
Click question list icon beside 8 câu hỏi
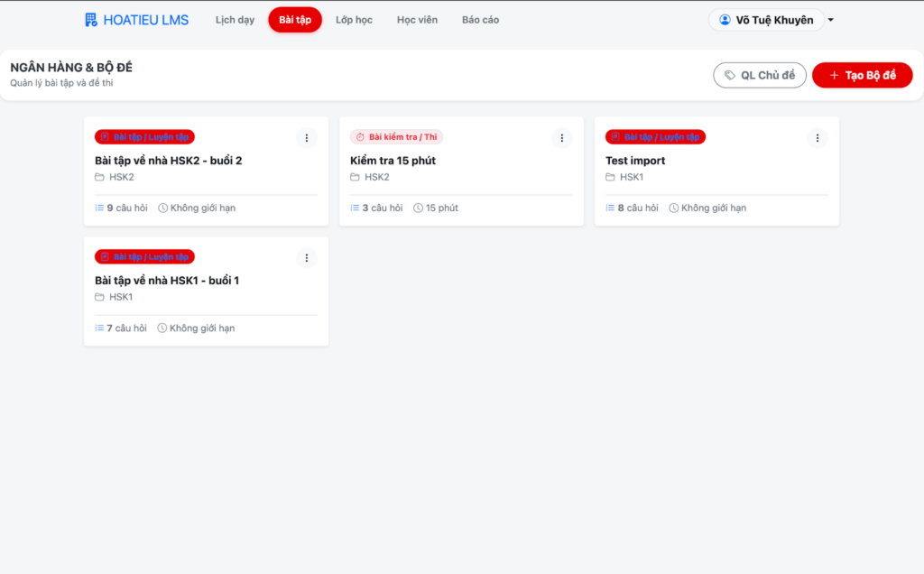click(x=610, y=208)
